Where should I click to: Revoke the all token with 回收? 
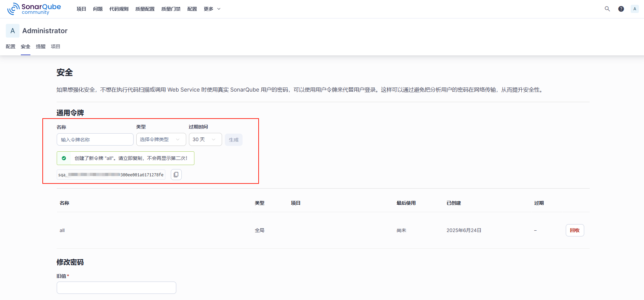[575, 230]
